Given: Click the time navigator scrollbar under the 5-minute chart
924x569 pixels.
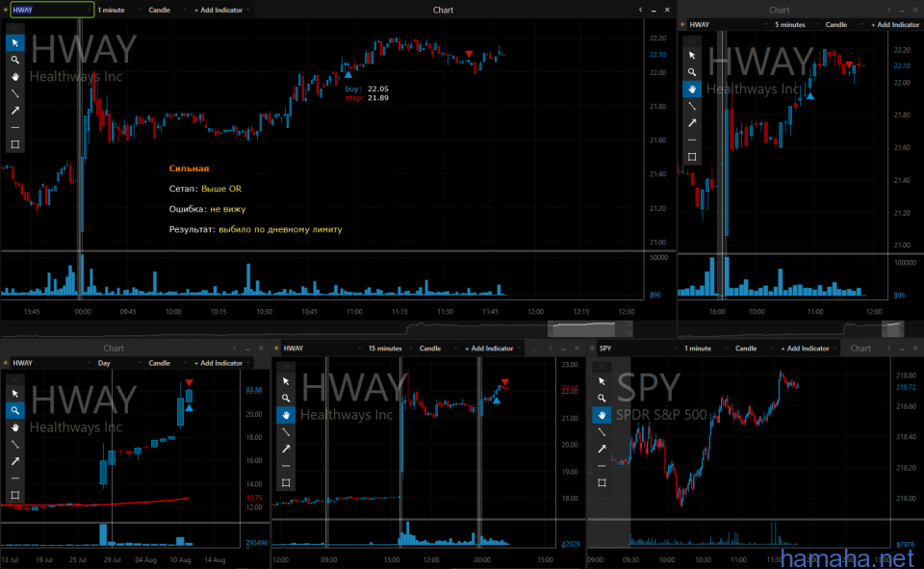Looking at the screenshot, I should click(x=893, y=328).
